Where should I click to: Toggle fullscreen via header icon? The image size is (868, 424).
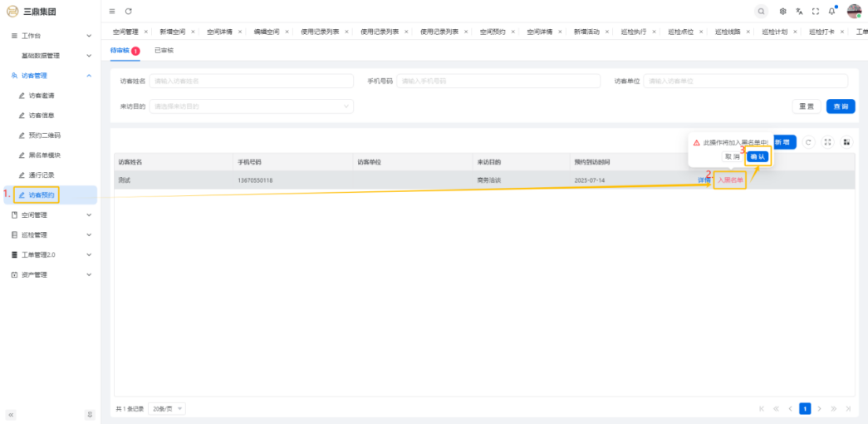pyautogui.click(x=816, y=11)
